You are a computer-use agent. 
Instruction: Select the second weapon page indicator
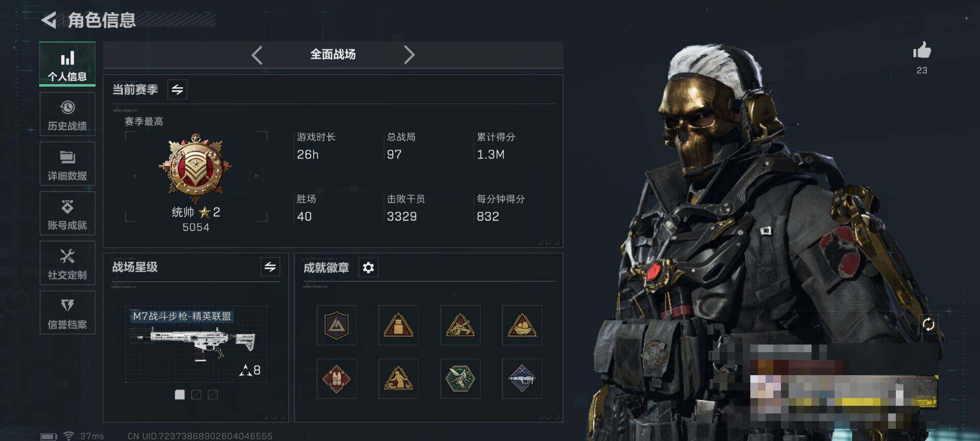196,395
